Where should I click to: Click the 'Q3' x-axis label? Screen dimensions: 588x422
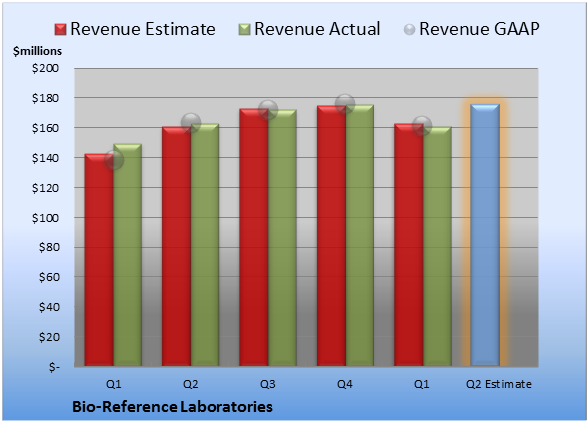[268, 384]
